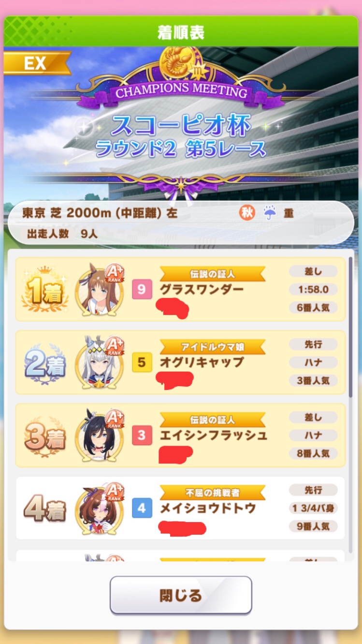Select Meisho Doto's character portrait
This screenshot has width=362, height=644.
[99, 508]
